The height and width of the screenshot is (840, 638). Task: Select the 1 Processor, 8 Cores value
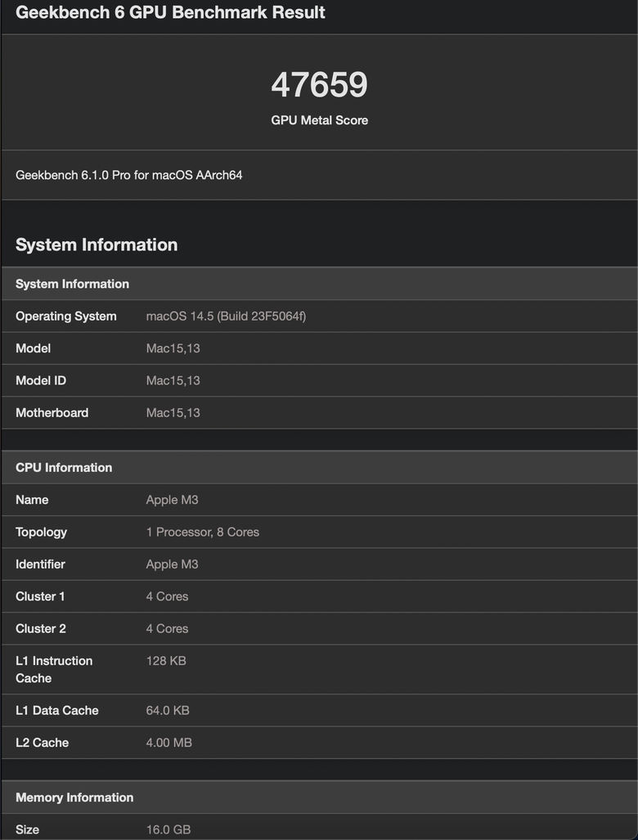tap(203, 532)
